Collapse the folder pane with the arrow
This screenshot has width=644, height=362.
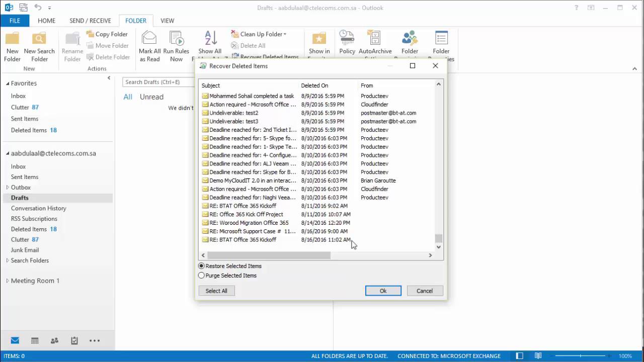(109, 78)
